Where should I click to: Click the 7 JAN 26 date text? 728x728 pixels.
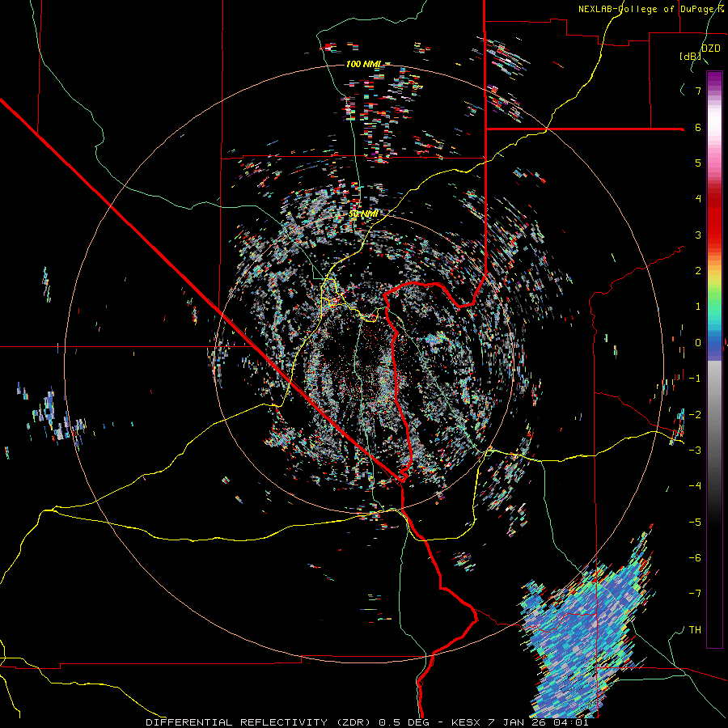click(x=517, y=722)
